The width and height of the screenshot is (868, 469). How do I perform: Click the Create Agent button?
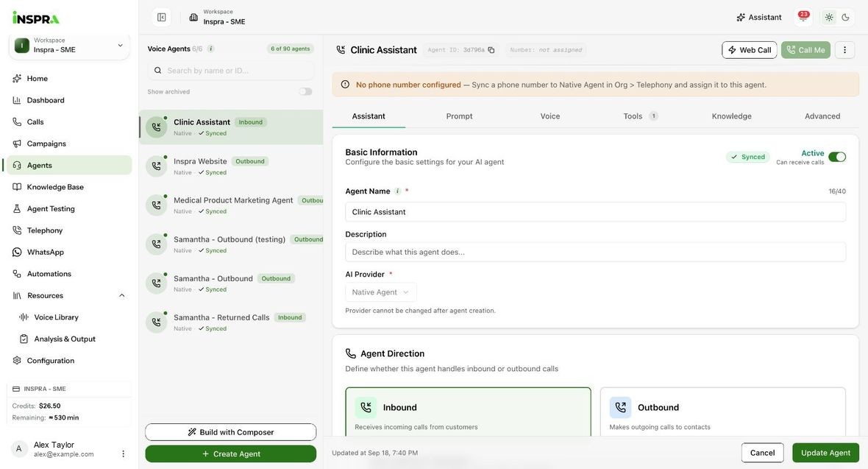(231, 454)
